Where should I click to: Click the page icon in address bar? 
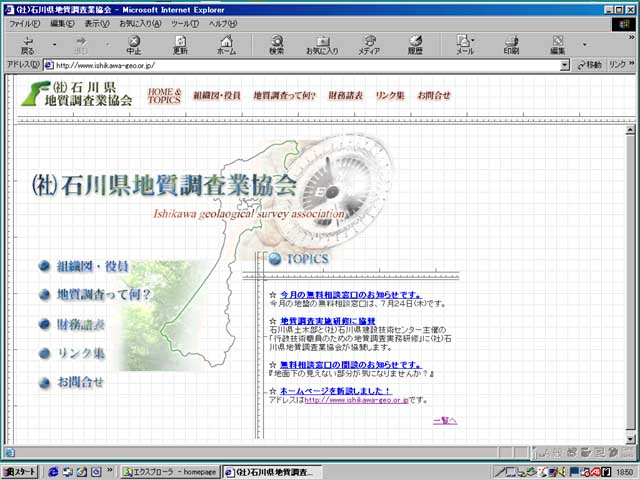(49, 65)
